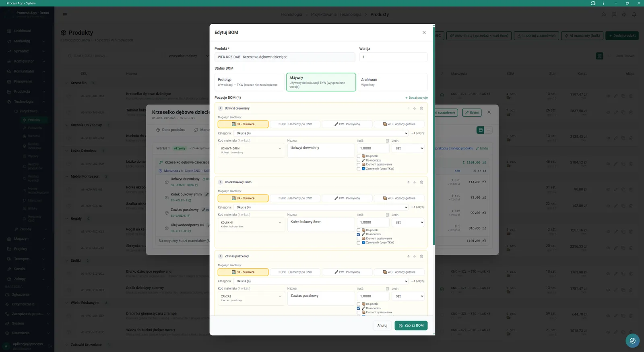Open quantity calculator icon for Kołek bukowy 8mm

tap(387, 215)
